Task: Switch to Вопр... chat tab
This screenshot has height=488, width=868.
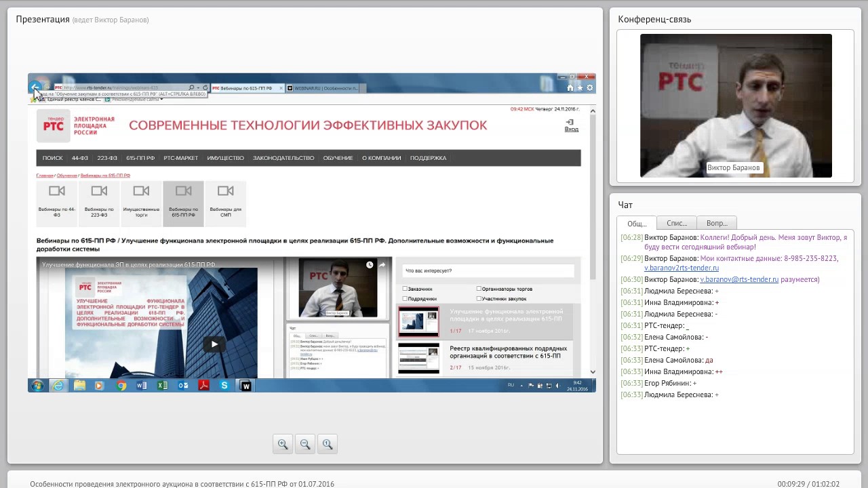Action: point(717,223)
